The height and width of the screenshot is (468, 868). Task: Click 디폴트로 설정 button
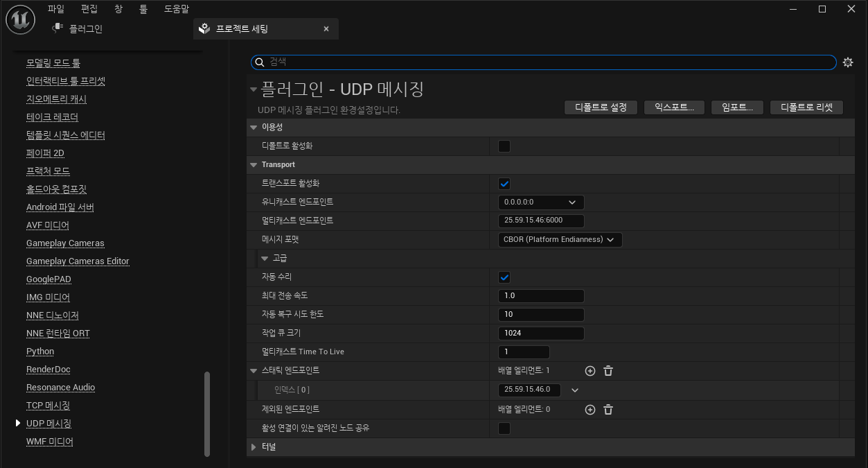(601, 107)
